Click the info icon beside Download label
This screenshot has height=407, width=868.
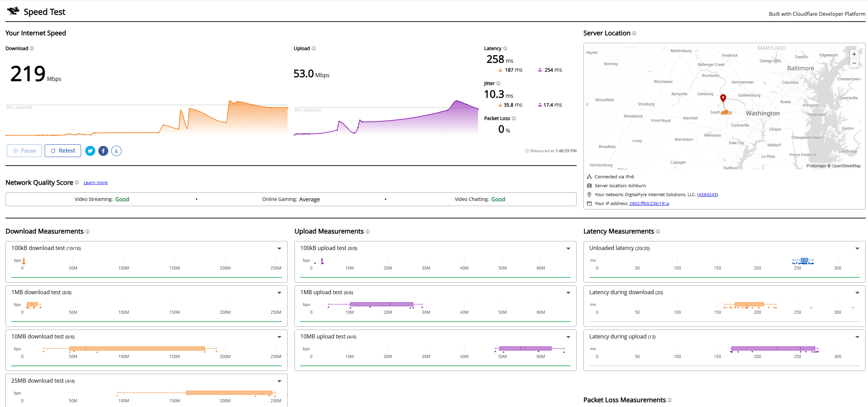32,48
